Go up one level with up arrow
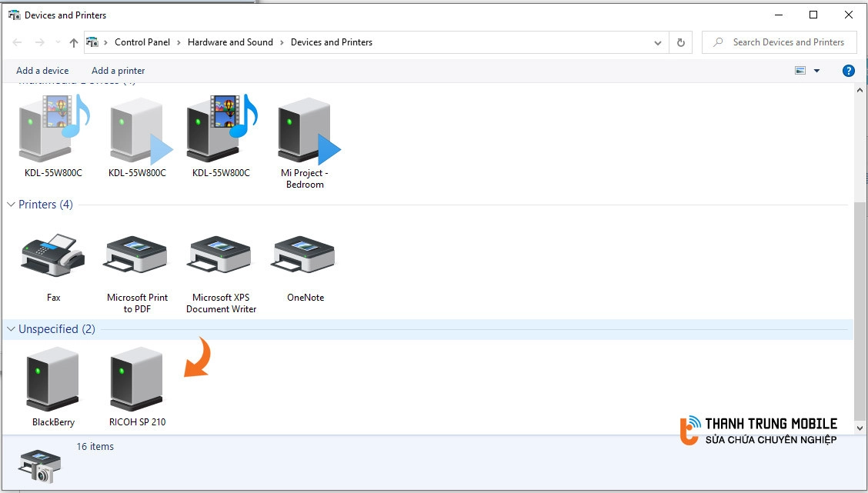The height and width of the screenshot is (493, 868). point(74,42)
